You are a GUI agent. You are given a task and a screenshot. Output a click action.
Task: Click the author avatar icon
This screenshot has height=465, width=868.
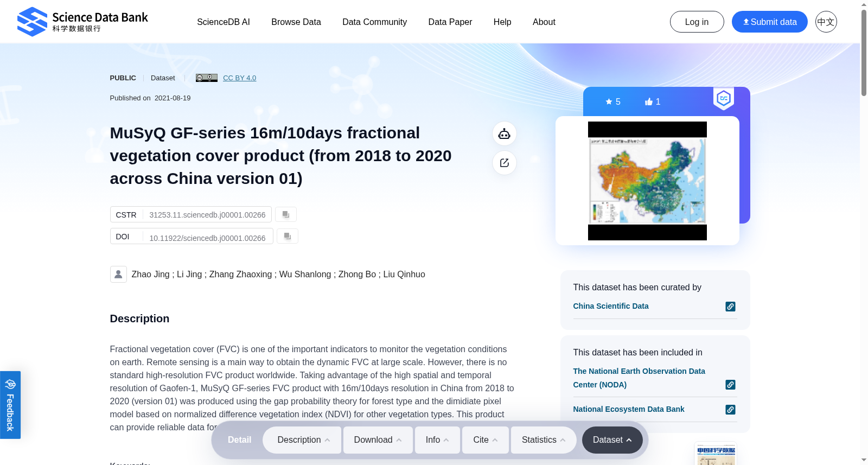tap(118, 274)
